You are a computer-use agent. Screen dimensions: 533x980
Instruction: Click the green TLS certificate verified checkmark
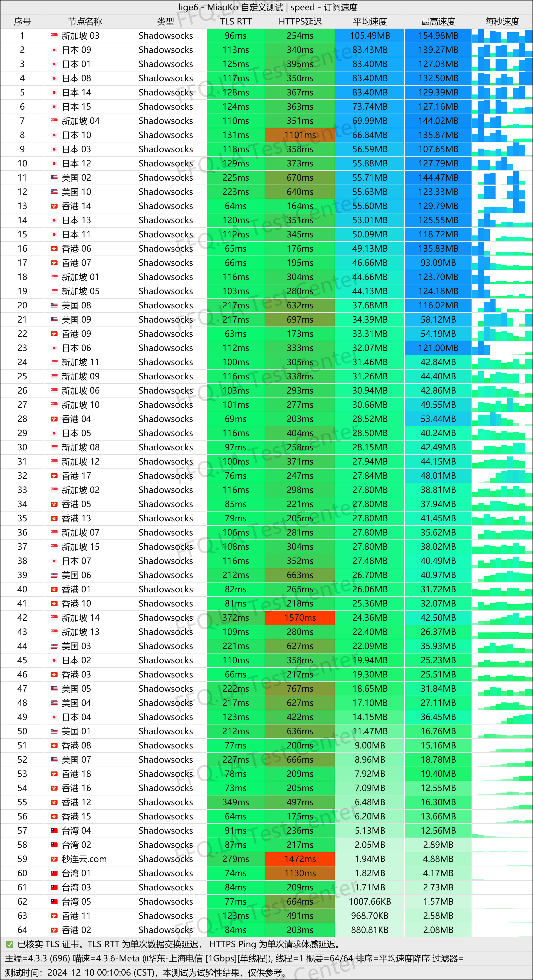tap(10, 945)
